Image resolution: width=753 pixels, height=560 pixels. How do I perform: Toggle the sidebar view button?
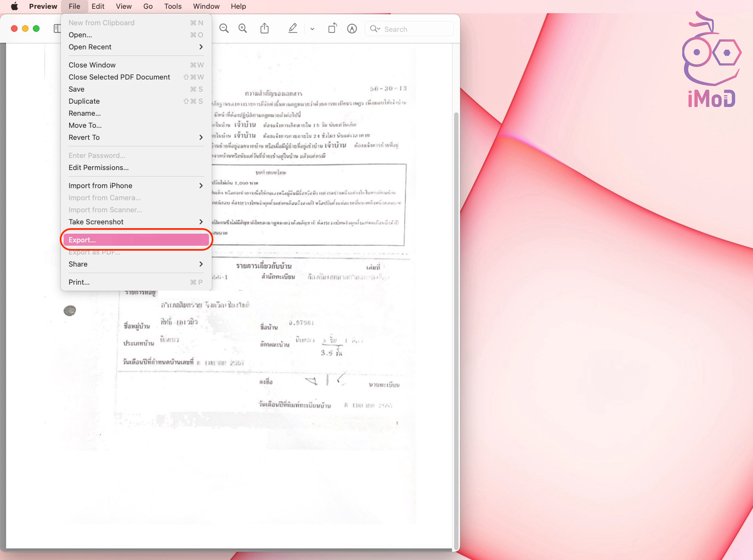(x=57, y=29)
